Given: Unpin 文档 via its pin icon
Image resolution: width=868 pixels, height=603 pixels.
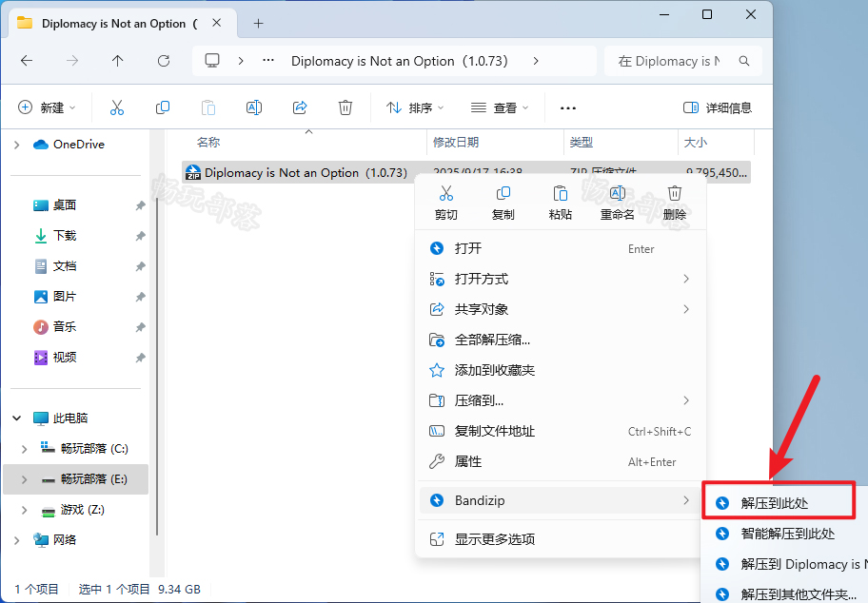Looking at the screenshot, I should (x=141, y=266).
